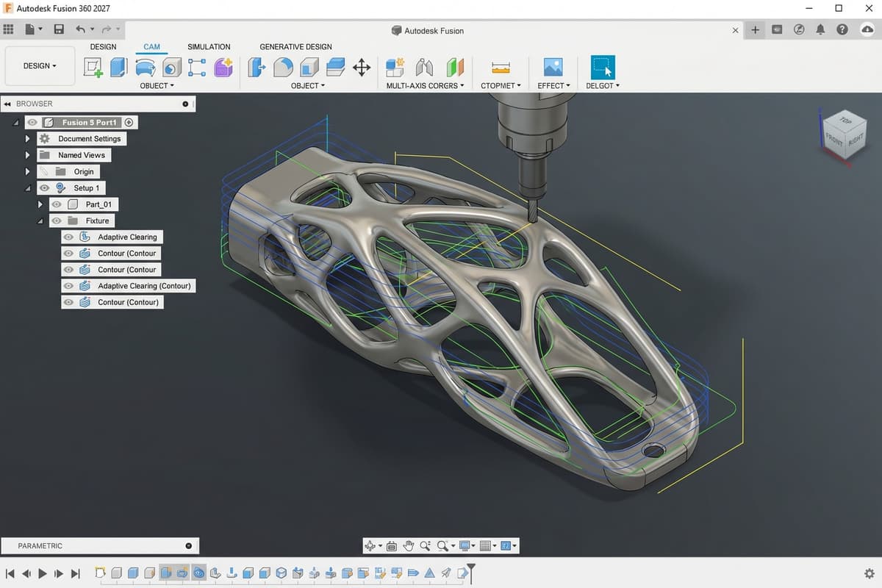Open the Help question mark icon

(842, 29)
